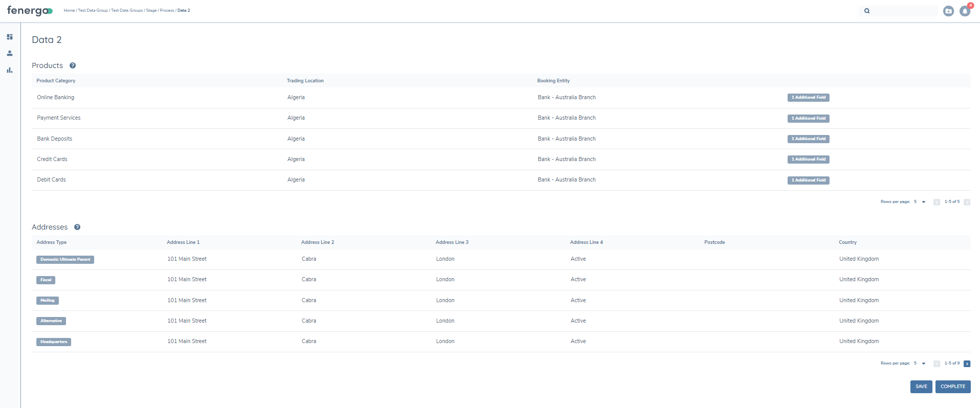980x408 pixels.
Task: Click the Fenergo logo
Action: (30, 11)
